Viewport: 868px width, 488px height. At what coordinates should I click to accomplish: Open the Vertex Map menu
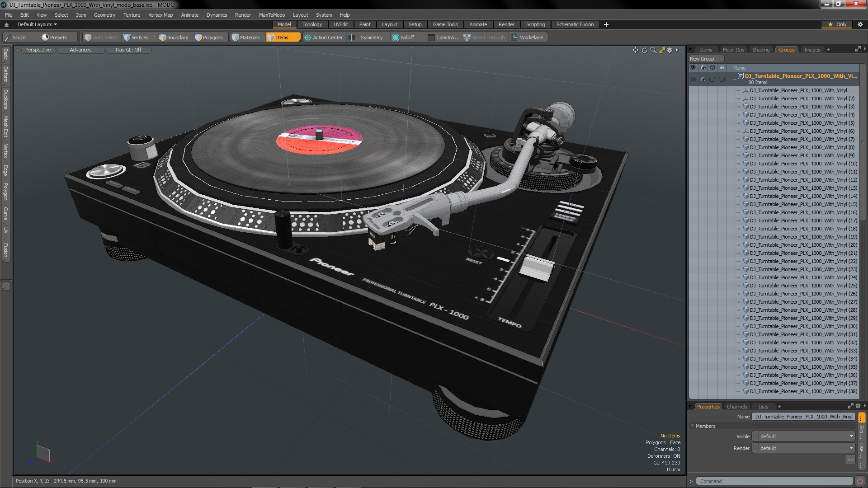160,15
